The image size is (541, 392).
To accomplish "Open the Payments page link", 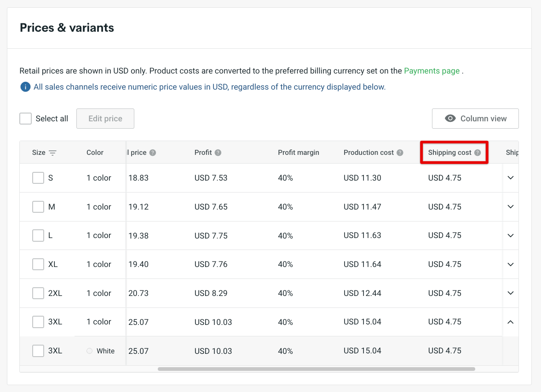I will (432, 71).
